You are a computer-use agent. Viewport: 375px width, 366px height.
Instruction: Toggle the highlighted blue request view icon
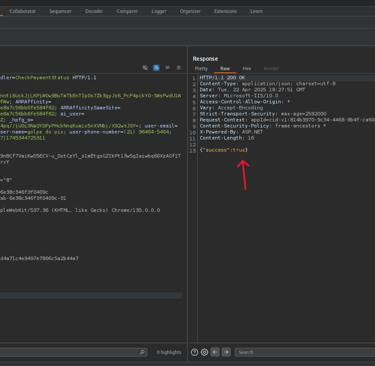156,68
